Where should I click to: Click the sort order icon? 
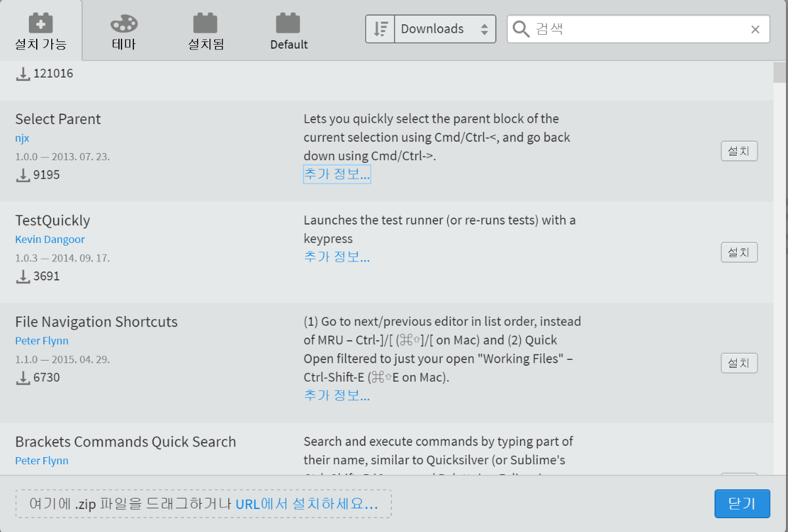click(380, 29)
